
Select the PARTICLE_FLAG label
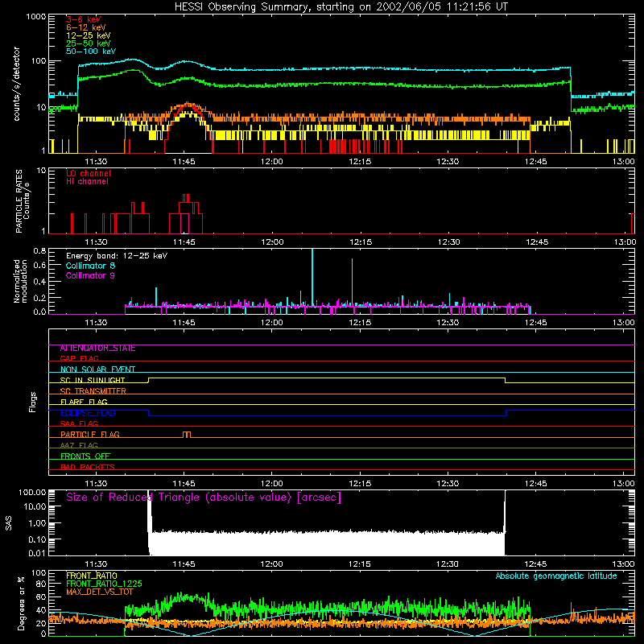90,435
